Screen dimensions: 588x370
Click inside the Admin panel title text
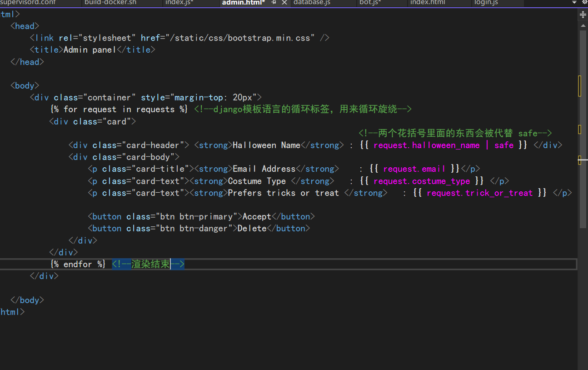90,50
